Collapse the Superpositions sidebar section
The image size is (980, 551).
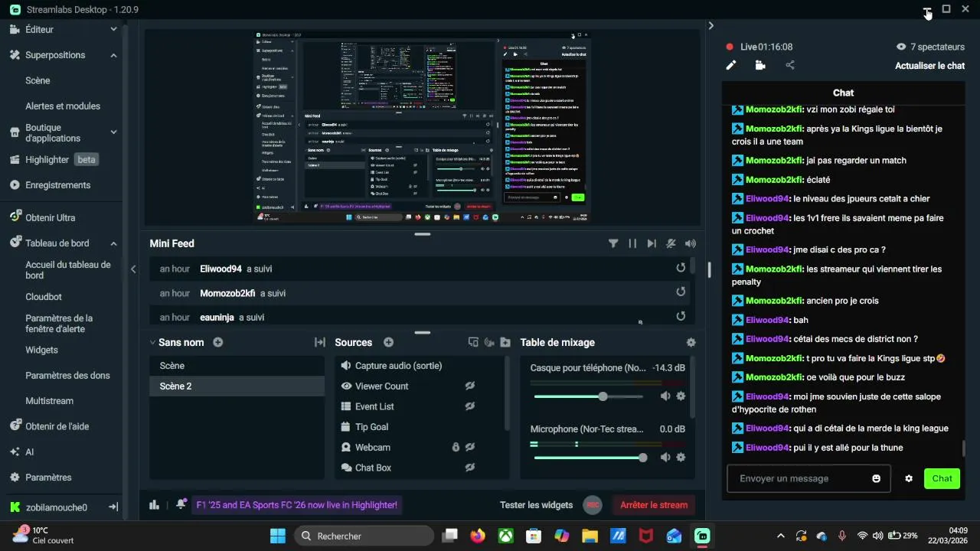113,55
